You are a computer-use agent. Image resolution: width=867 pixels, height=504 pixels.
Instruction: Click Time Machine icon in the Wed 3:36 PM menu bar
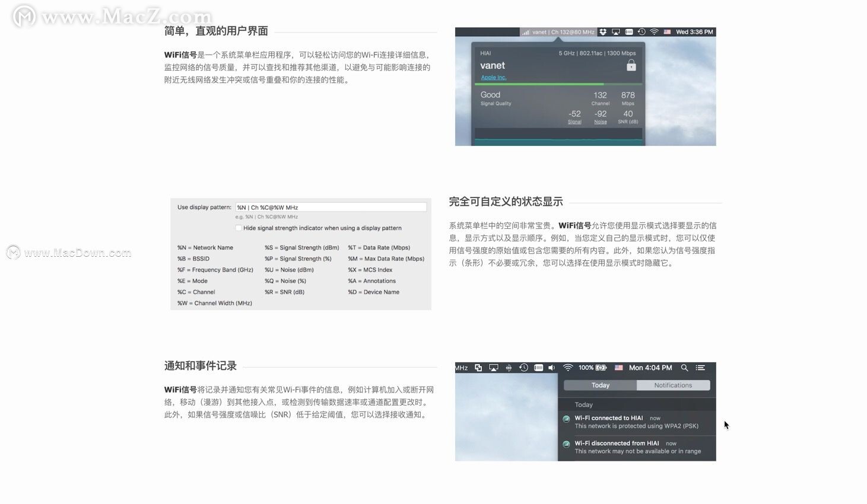(641, 32)
